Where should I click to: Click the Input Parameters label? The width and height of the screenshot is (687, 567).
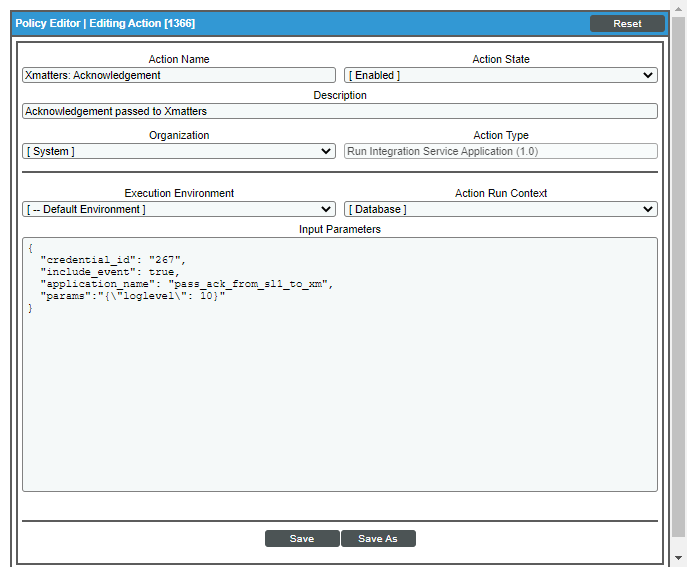340,229
